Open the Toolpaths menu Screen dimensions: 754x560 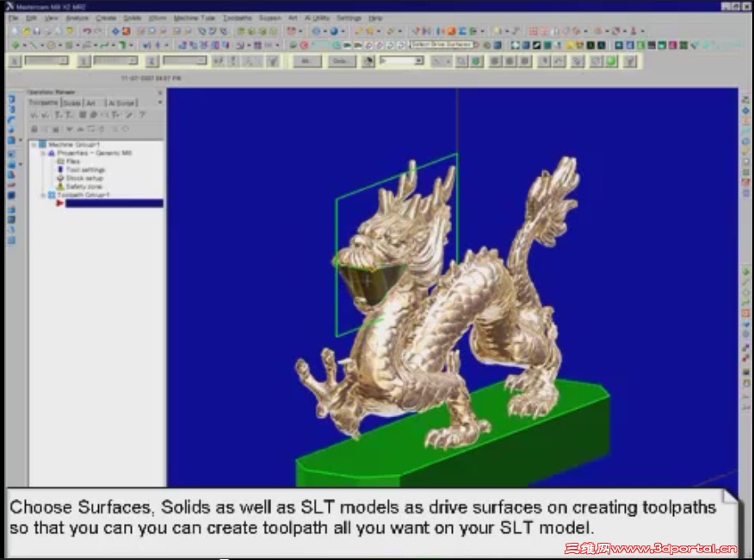[237, 18]
